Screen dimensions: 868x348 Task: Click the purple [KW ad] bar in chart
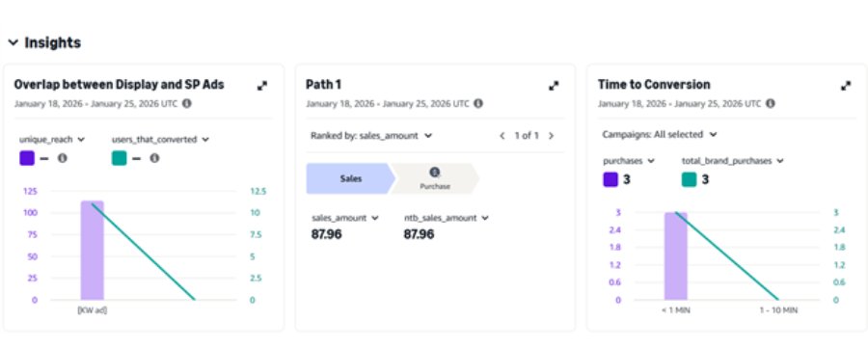(x=93, y=250)
